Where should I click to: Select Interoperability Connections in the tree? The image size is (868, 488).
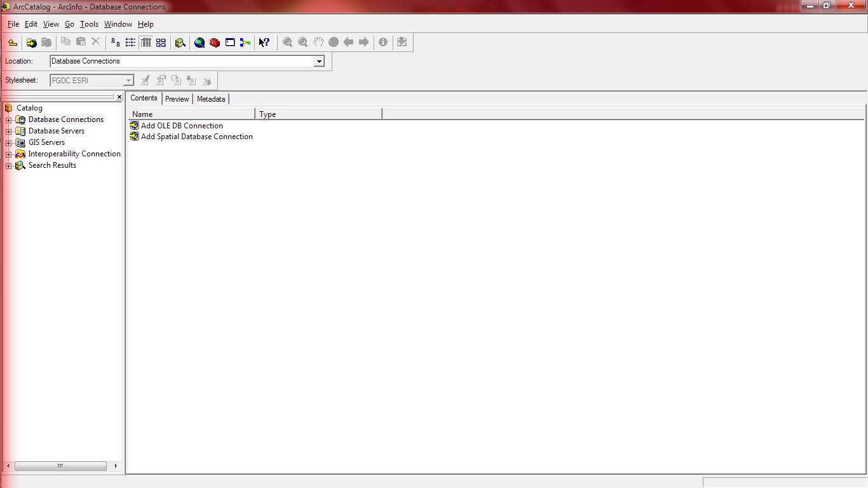[x=74, y=154]
